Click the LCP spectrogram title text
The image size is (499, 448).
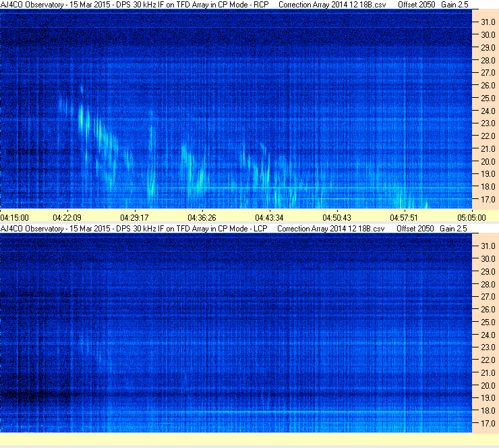(x=134, y=229)
